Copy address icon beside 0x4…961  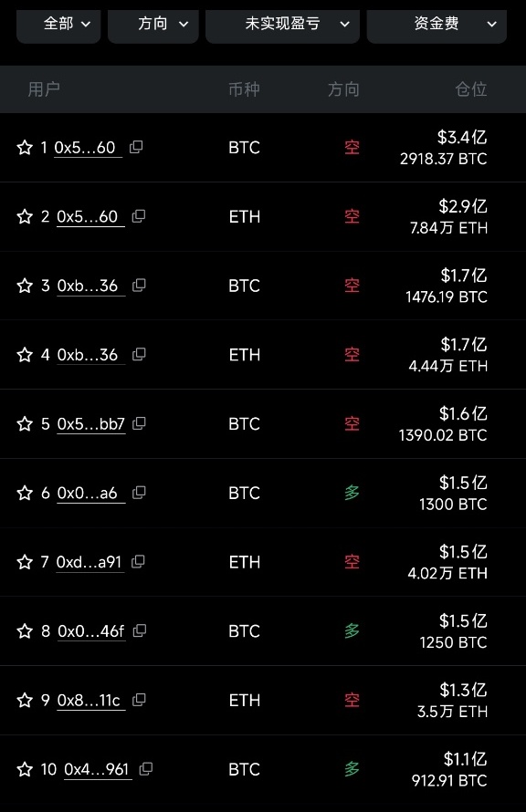point(146,769)
